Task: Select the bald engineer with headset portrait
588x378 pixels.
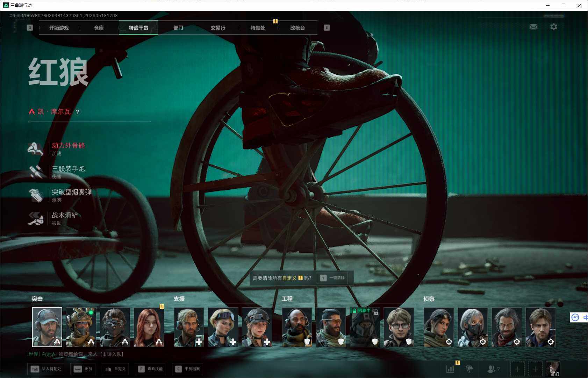Action: (x=297, y=327)
